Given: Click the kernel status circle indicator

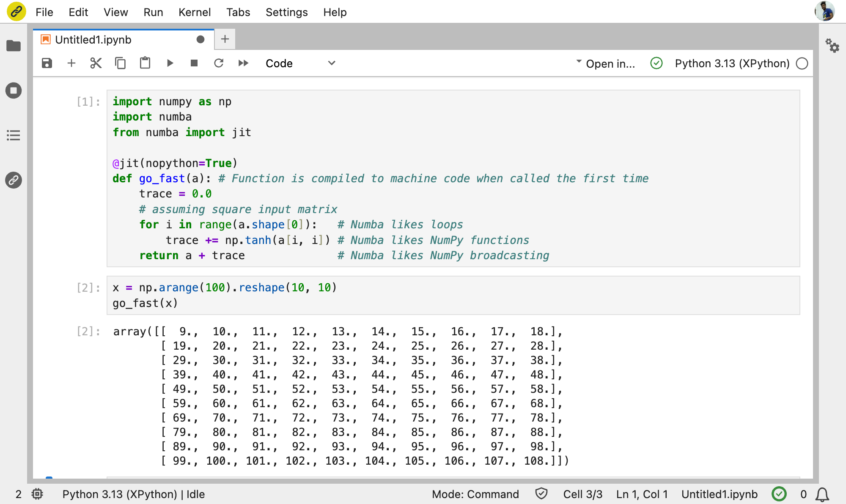Looking at the screenshot, I should [x=802, y=63].
